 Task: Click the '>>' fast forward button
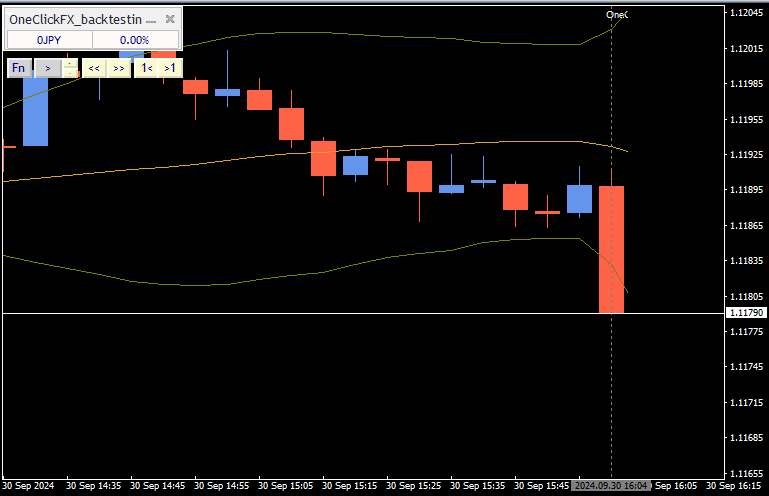118,68
